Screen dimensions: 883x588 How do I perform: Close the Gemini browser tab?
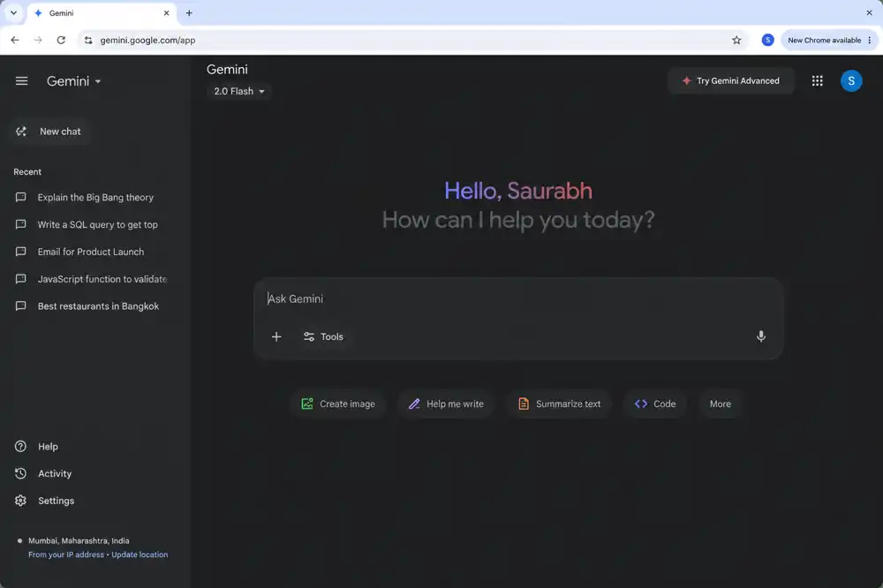(166, 13)
